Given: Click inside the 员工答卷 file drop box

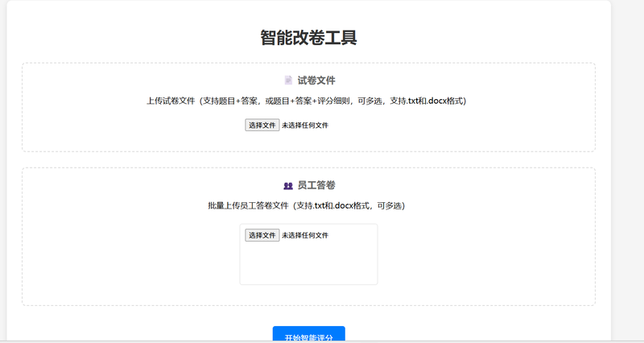Looking at the screenshot, I should (309, 254).
